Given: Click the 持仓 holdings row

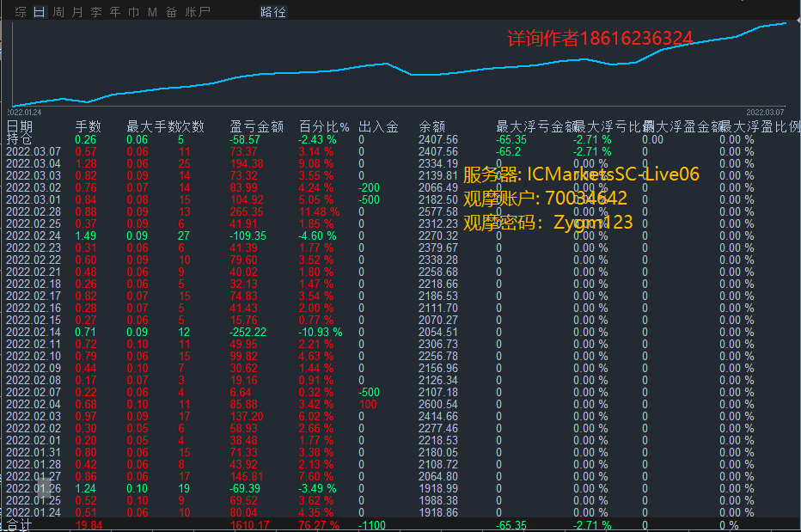Looking at the screenshot, I should click(20, 139).
